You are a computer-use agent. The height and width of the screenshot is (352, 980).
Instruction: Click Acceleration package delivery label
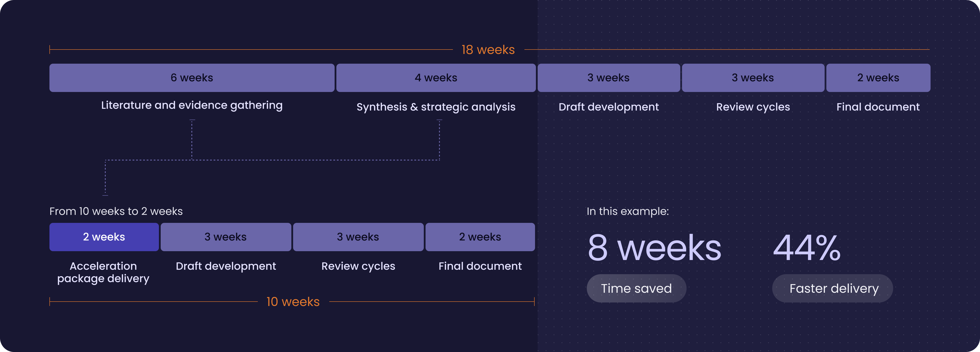[103, 272]
